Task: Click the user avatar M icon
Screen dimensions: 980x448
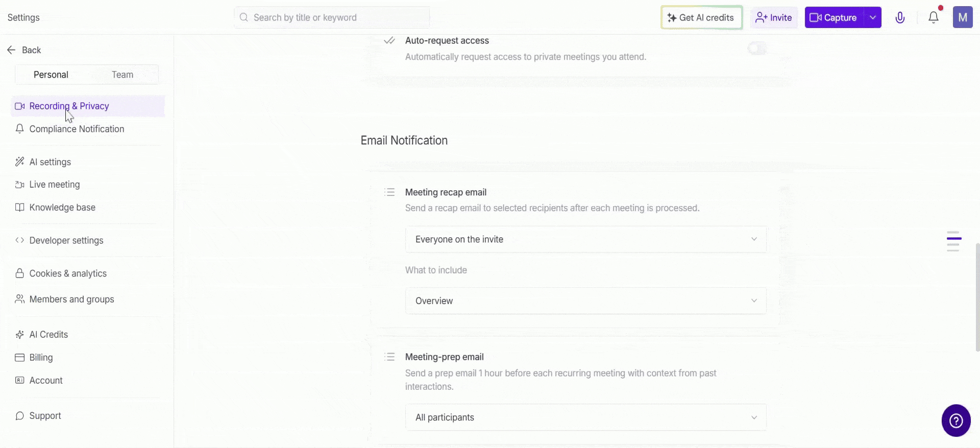Action: [962, 18]
